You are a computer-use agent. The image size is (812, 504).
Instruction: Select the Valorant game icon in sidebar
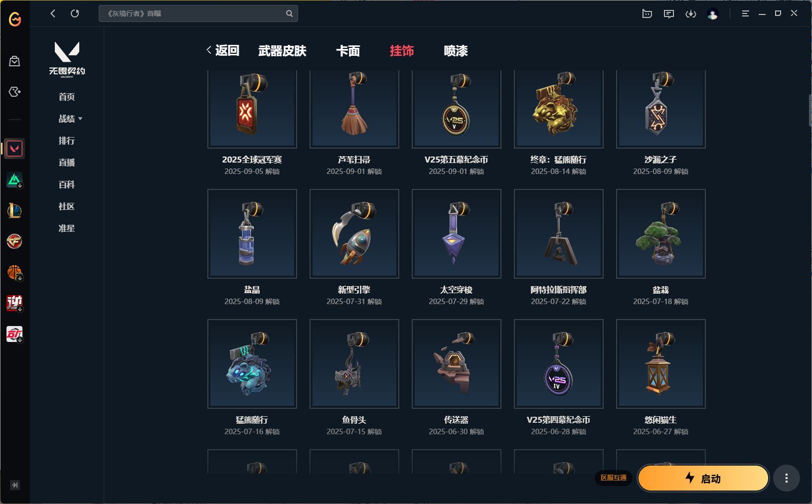(x=14, y=149)
